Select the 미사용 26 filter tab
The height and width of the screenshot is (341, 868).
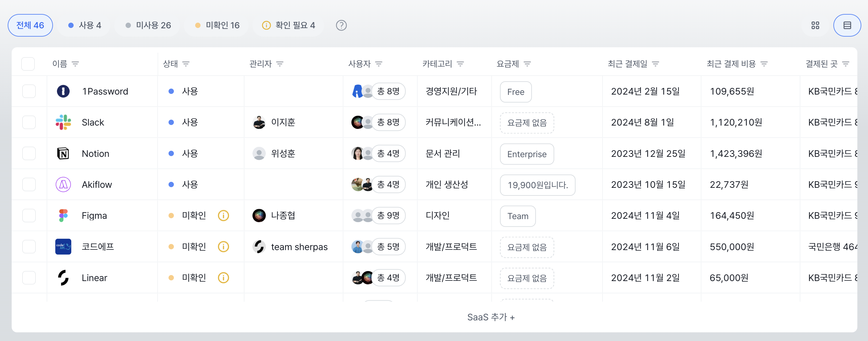(148, 25)
